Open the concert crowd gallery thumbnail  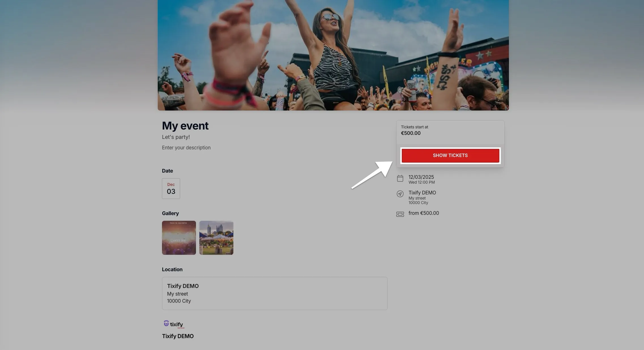click(179, 238)
